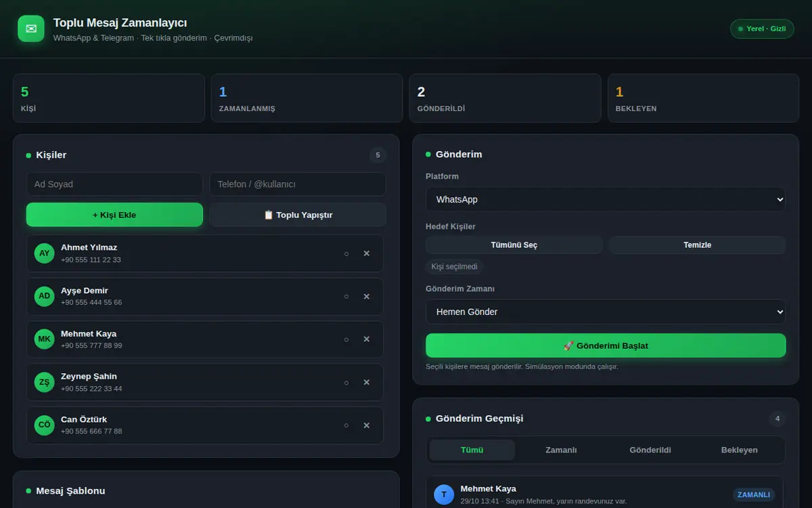
Task: Click the Gönderildi stat card showing 2
Action: tap(505, 98)
